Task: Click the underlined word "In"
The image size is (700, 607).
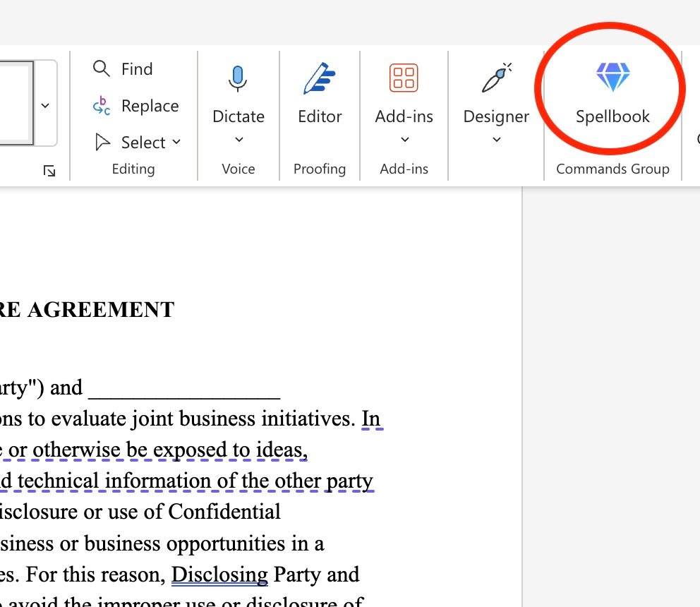Action: coord(371,419)
